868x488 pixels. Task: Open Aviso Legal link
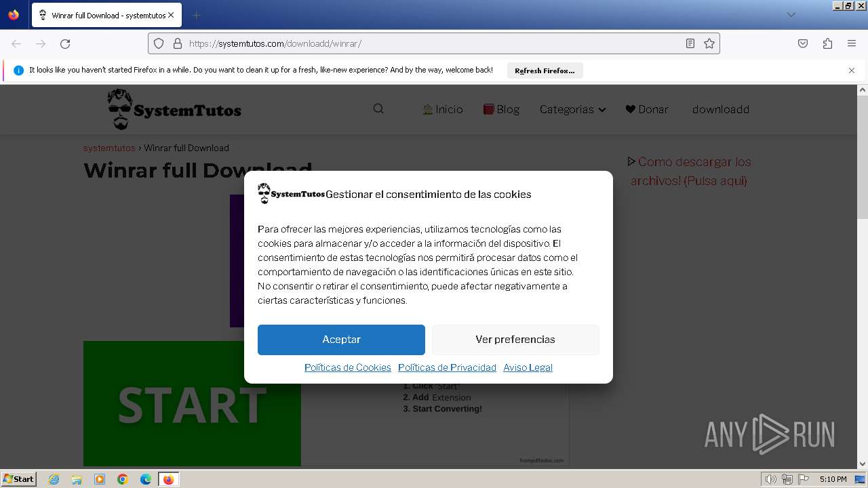point(528,367)
